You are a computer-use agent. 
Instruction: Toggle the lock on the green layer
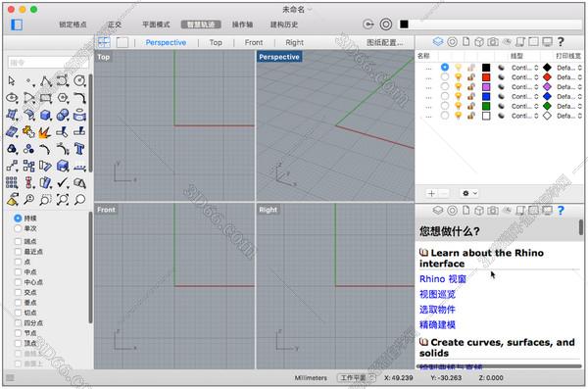(x=471, y=106)
